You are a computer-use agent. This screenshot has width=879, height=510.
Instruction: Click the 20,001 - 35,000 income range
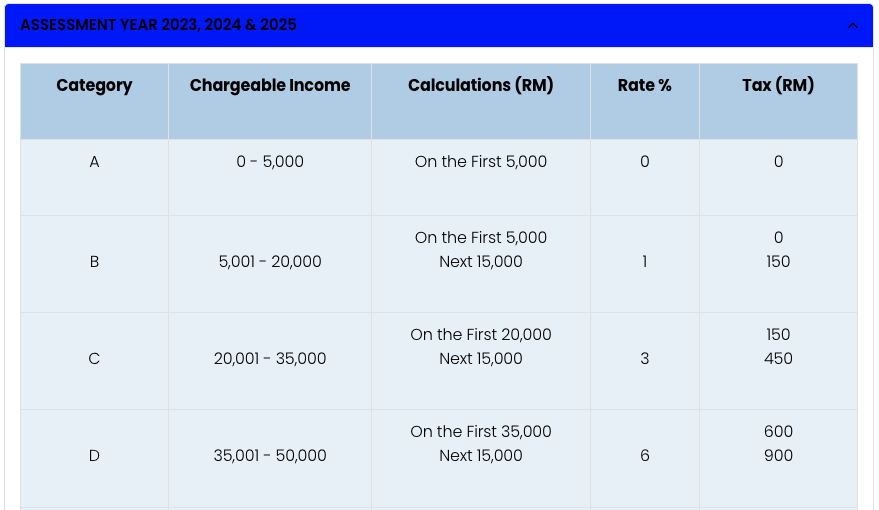click(270, 359)
